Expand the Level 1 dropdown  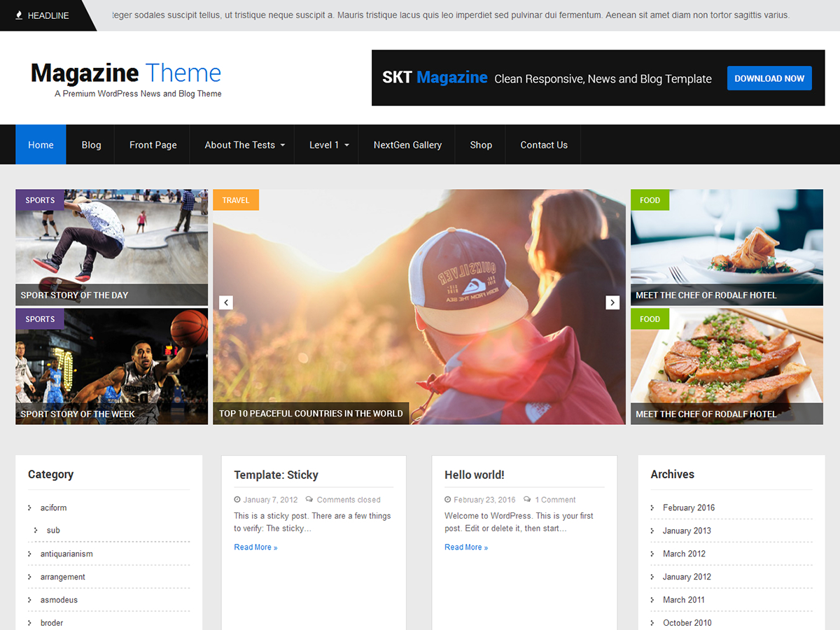click(x=328, y=144)
